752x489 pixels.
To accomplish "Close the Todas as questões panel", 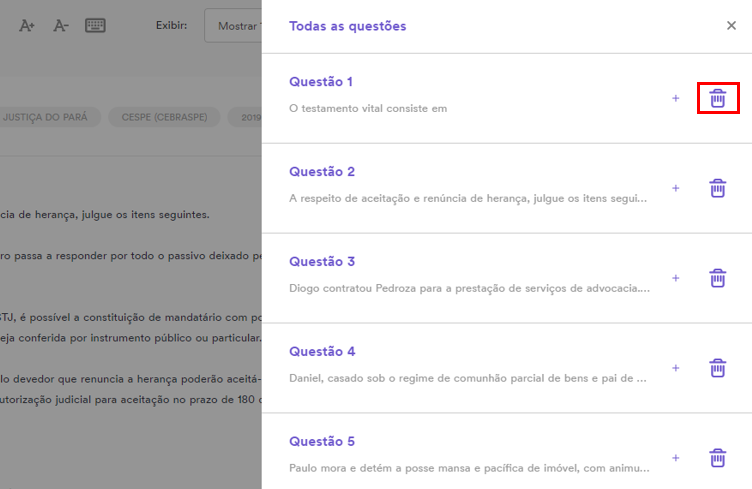I will [x=731, y=25].
